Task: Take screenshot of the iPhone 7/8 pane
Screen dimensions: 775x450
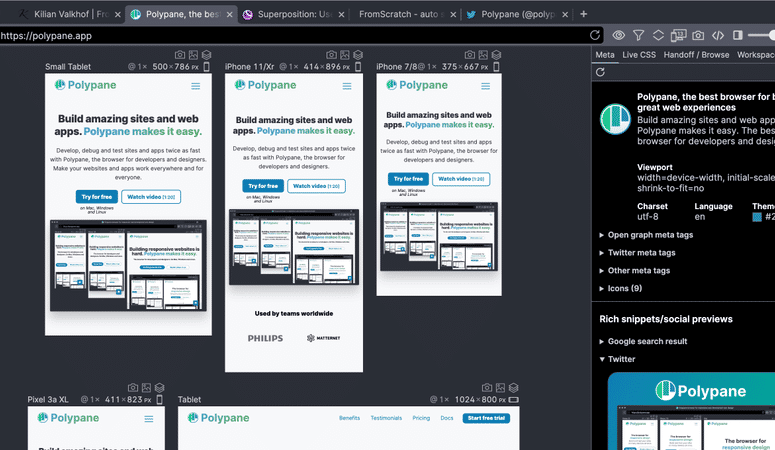Action: pyautogui.click(x=470, y=55)
